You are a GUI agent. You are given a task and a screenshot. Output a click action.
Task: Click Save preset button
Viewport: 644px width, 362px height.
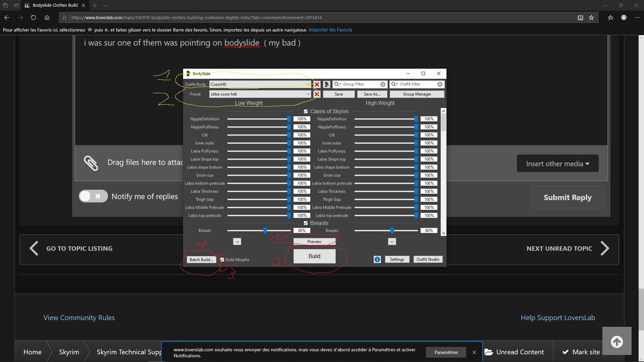click(x=339, y=94)
